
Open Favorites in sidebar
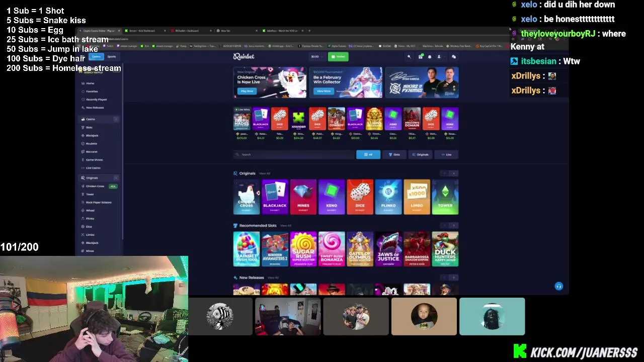coord(92,92)
